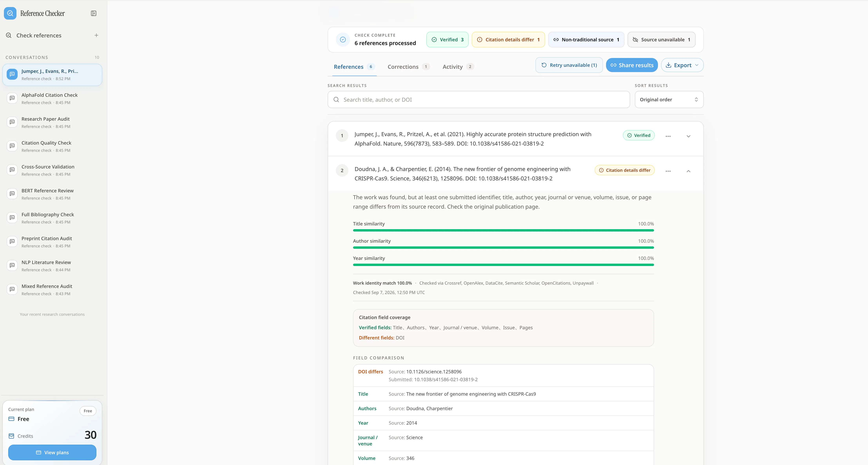The width and height of the screenshot is (868, 465).
Task: Click the Credits value 30
Action: click(90, 435)
